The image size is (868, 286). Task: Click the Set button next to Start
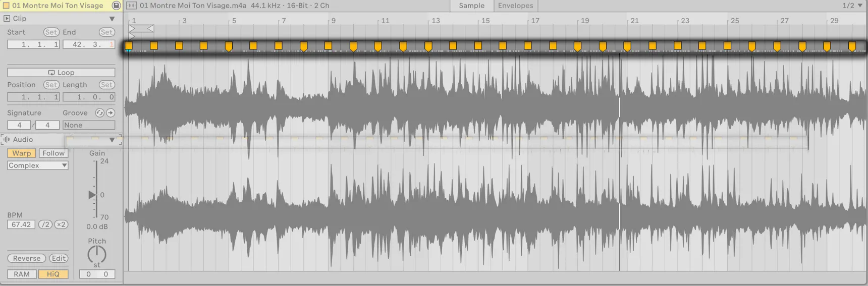51,32
